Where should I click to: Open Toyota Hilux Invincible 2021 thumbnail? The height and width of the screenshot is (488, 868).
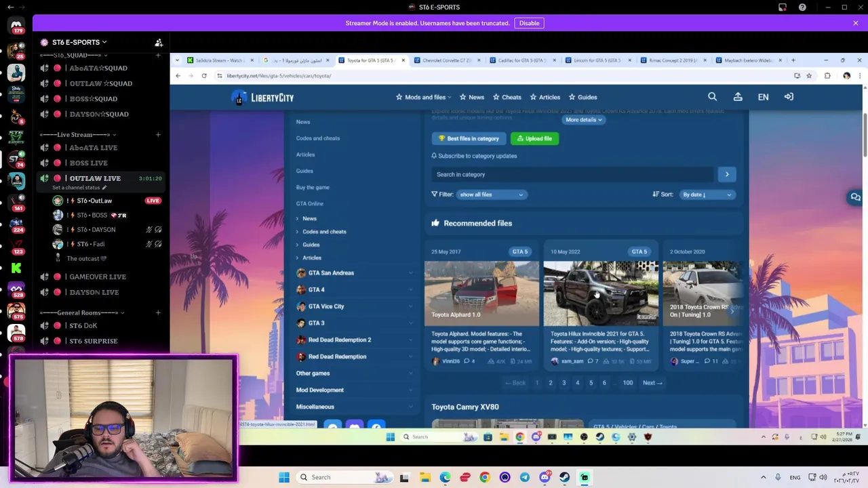tap(601, 293)
